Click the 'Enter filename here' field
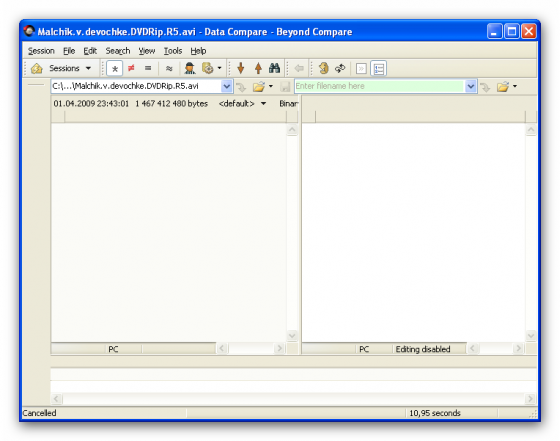560x441 pixels. [x=379, y=86]
